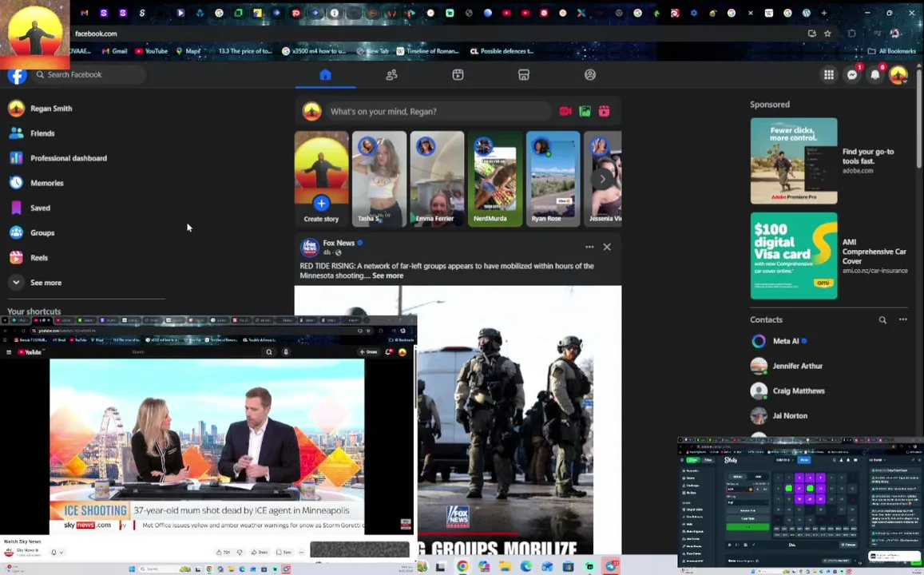The height and width of the screenshot is (575, 924).
Task: Show next stories with arrow button
Action: click(x=602, y=179)
